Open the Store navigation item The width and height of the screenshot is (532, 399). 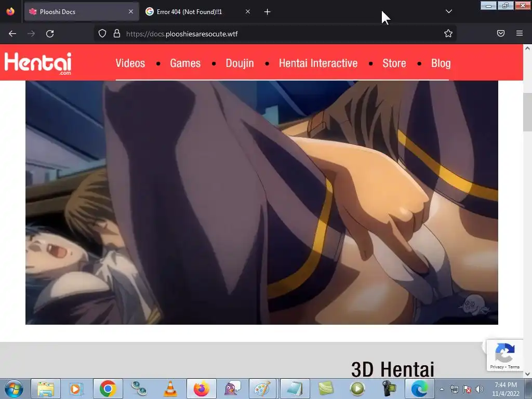pos(394,63)
